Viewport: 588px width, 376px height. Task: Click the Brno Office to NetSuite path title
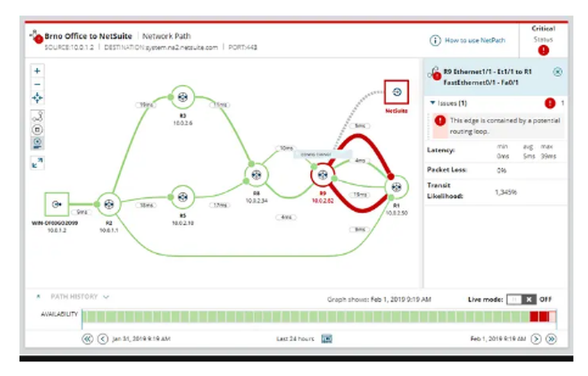pos(88,36)
